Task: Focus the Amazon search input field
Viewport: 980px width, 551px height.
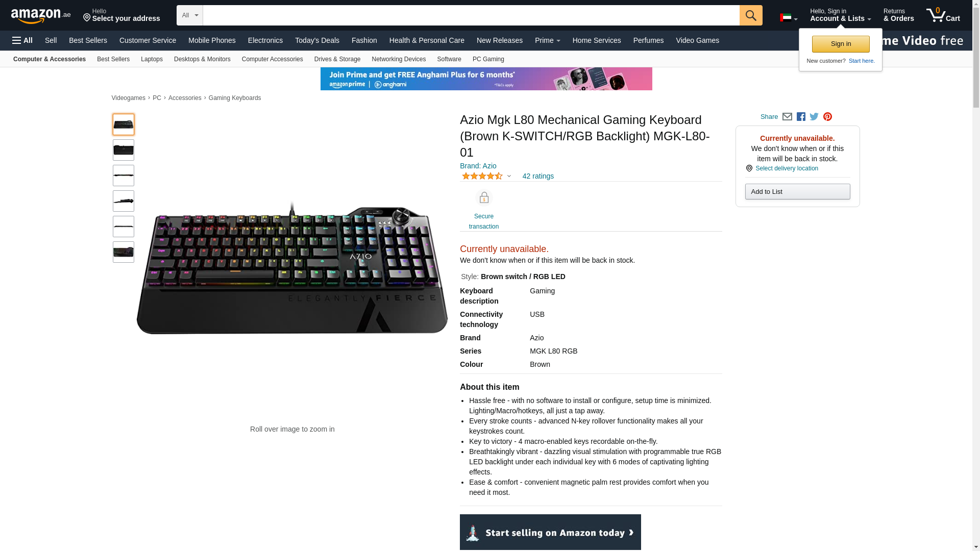Action: tap(471, 15)
